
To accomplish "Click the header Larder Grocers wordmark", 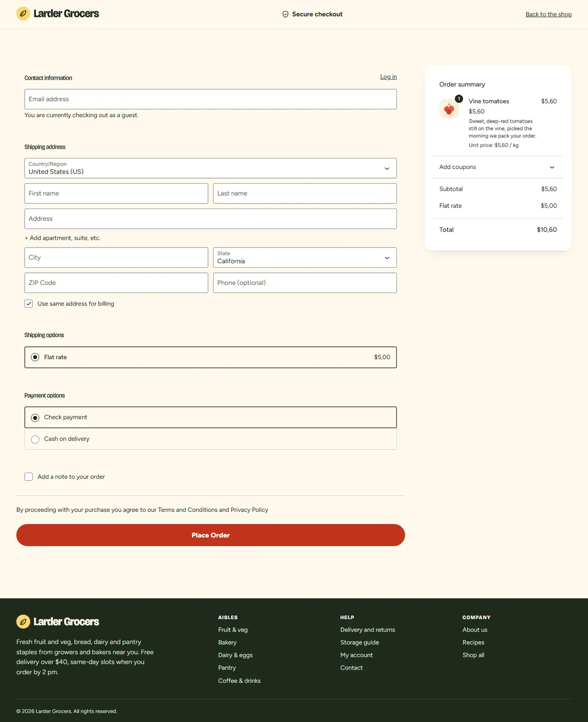I will (66, 14).
